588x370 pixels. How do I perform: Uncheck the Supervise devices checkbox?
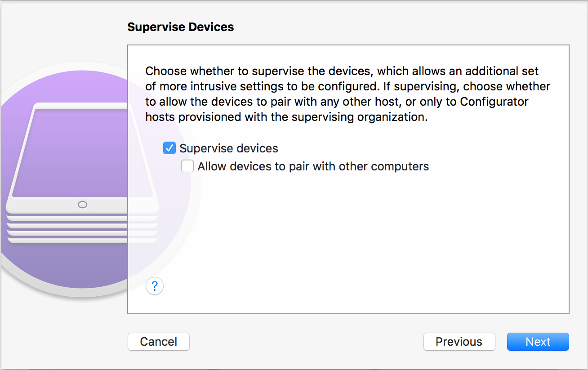169,148
